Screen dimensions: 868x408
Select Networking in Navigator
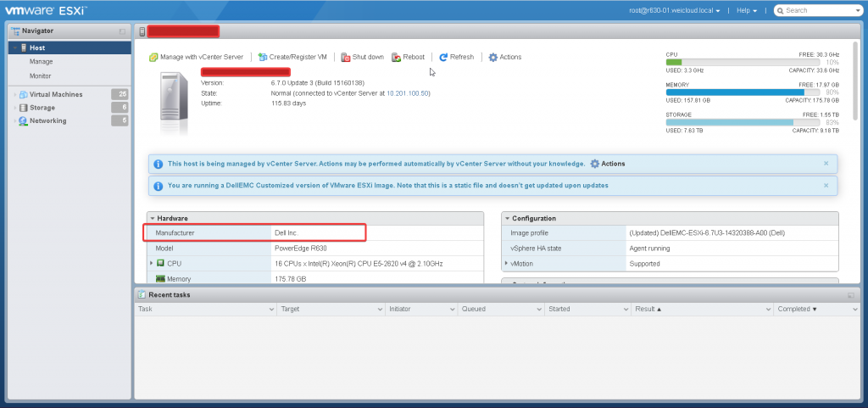point(47,121)
